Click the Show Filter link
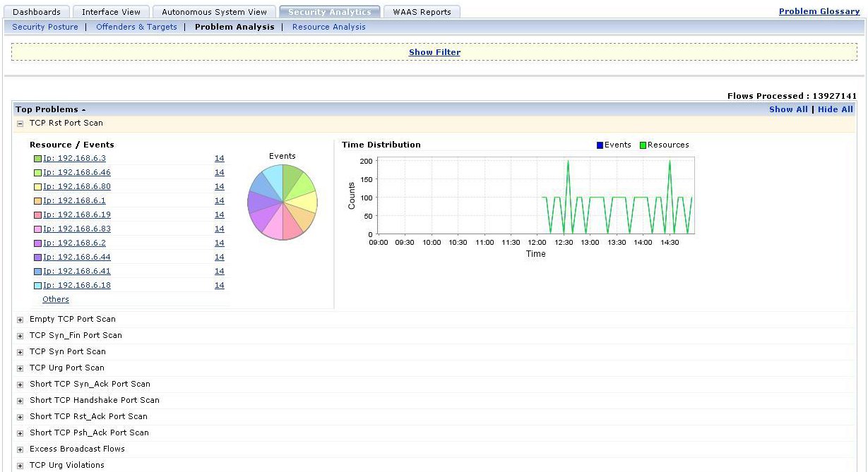The image size is (868, 472). [434, 52]
